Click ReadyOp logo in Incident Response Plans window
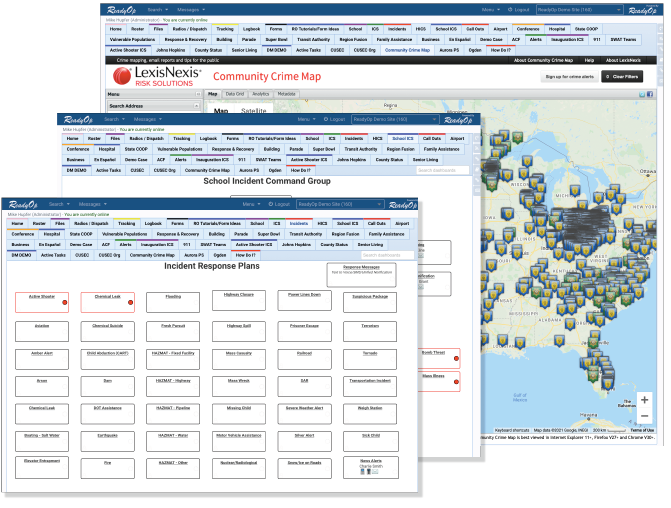 pyautogui.click(x=24, y=204)
